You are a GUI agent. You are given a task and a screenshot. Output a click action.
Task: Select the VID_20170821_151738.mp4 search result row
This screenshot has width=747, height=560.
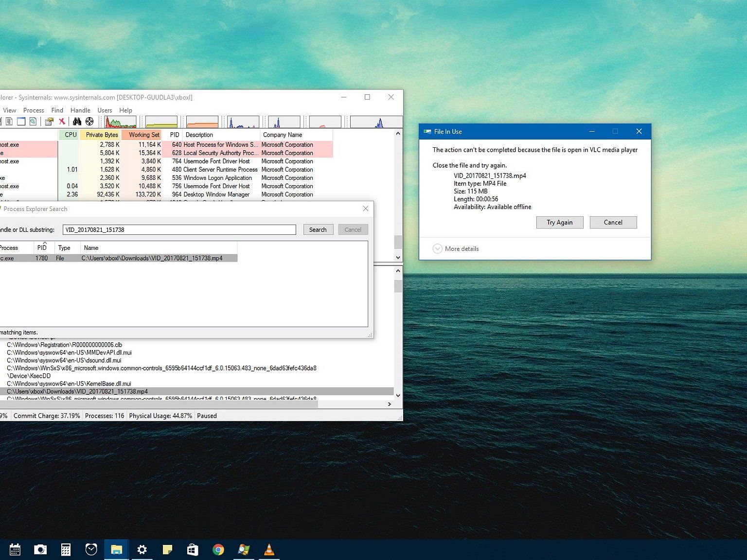[x=152, y=259]
